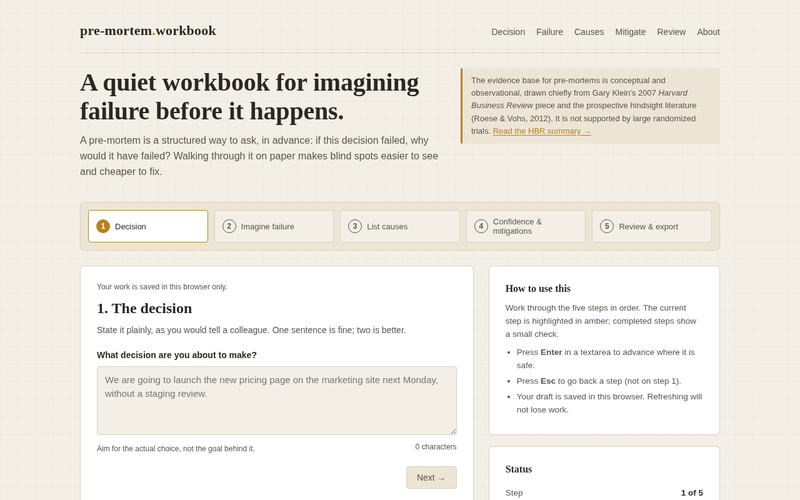Click the '0 characters' counter text
This screenshot has height=500, width=800.
(x=436, y=447)
